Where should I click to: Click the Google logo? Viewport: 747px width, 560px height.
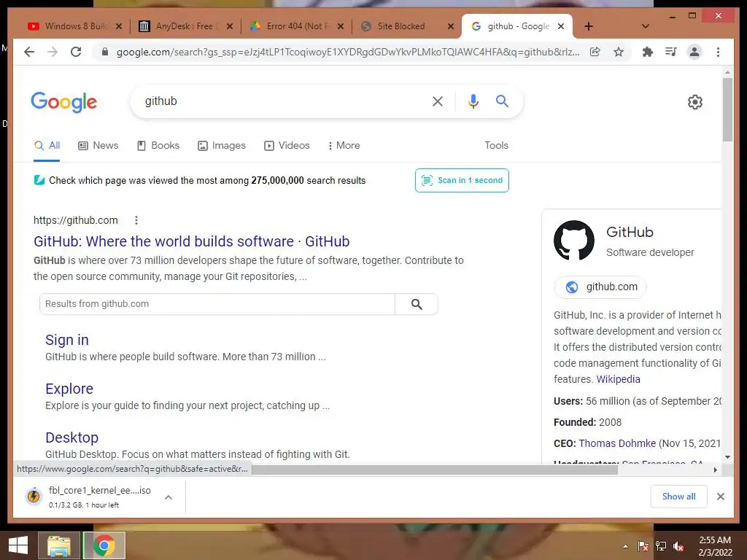click(64, 102)
